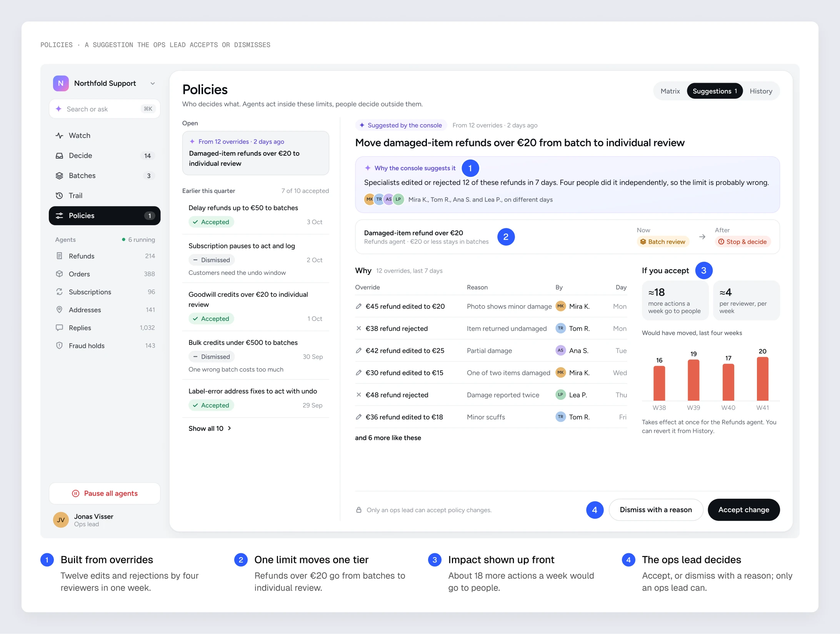Click the Policies sliders icon
The height and width of the screenshot is (634, 840).
tap(59, 216)
